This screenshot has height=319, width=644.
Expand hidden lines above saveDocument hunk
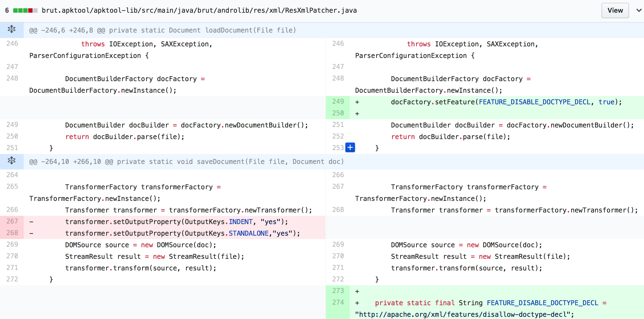pyautogui.click(x=12, y=161)
